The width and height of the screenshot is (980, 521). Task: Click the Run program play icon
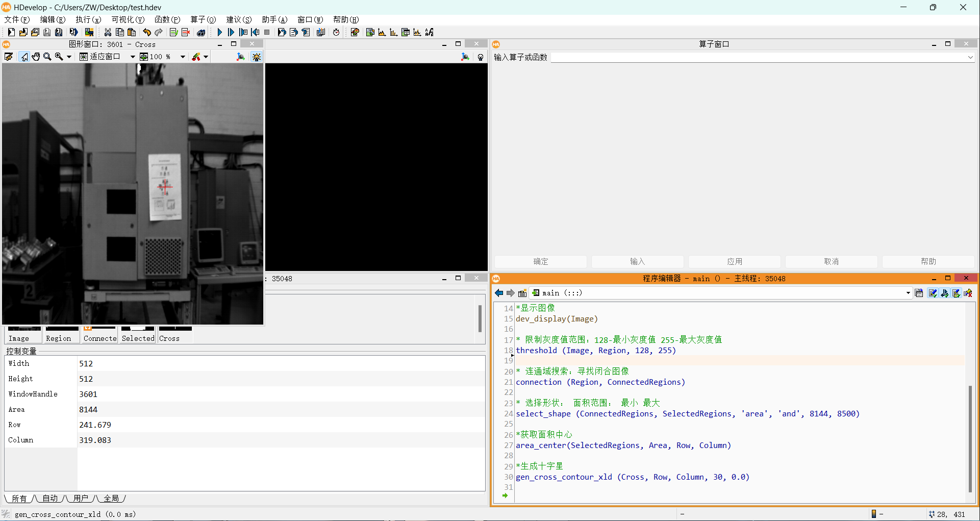pos(219,32)
